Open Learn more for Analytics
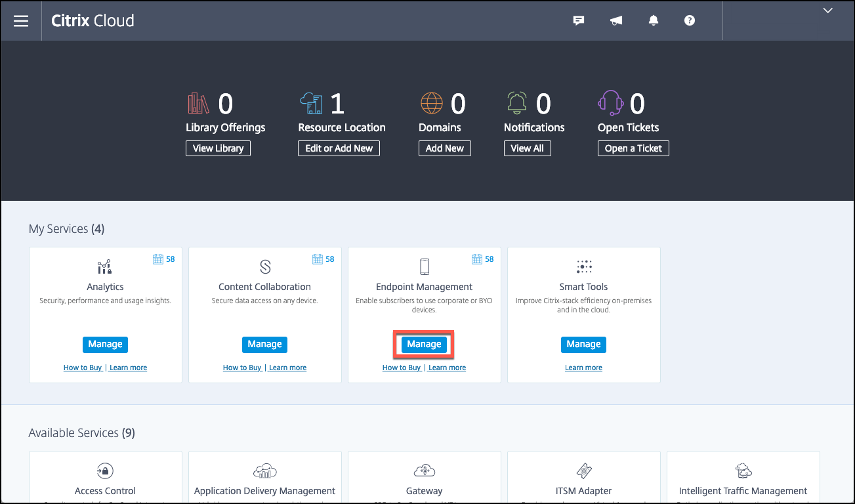The width and height of the screenshot is (855, 504). pos(128,367)
